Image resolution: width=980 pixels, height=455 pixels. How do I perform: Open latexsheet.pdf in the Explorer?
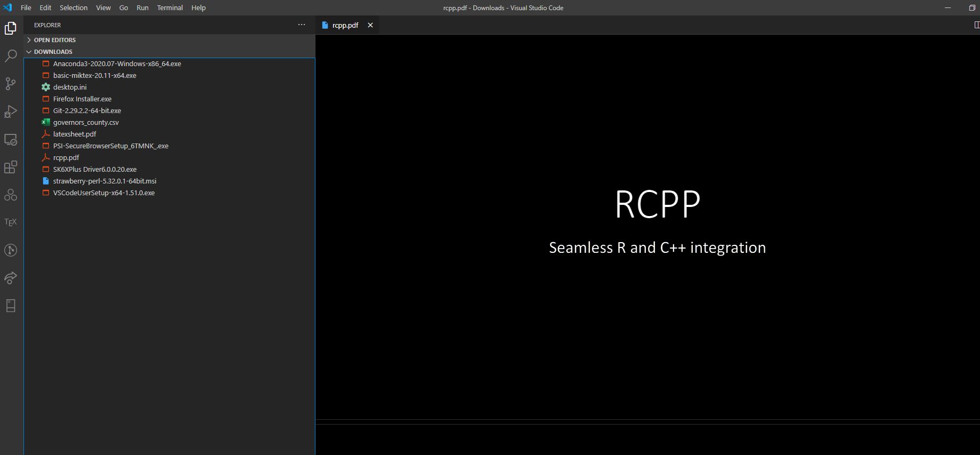(75, 134)
